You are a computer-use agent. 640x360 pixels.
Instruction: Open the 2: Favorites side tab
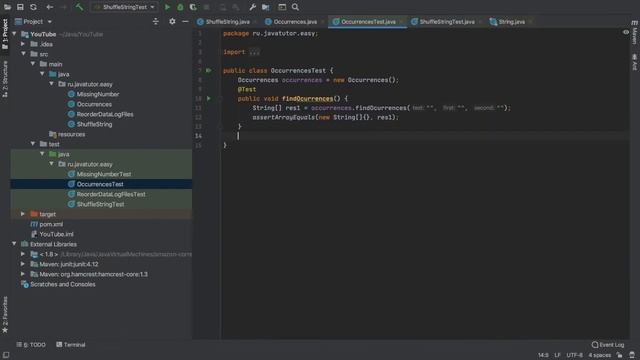pos(5,315)
